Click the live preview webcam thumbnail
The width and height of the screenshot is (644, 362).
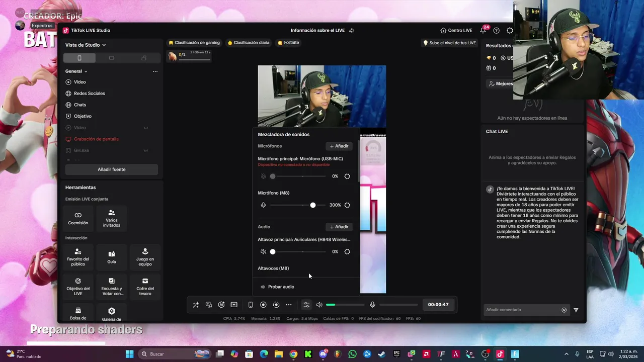322,97
